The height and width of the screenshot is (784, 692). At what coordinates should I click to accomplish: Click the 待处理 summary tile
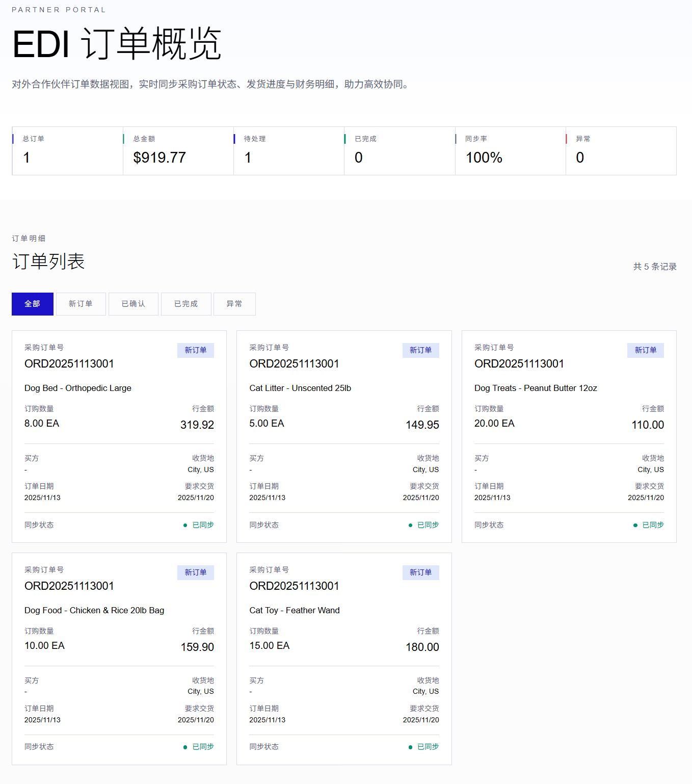(289, 151)
